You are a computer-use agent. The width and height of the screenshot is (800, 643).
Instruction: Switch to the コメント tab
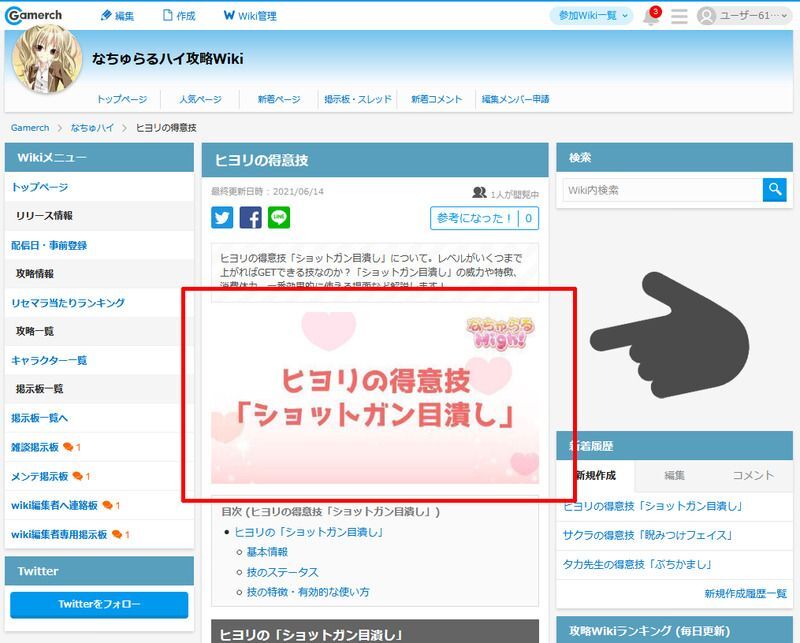pos(753,475)
